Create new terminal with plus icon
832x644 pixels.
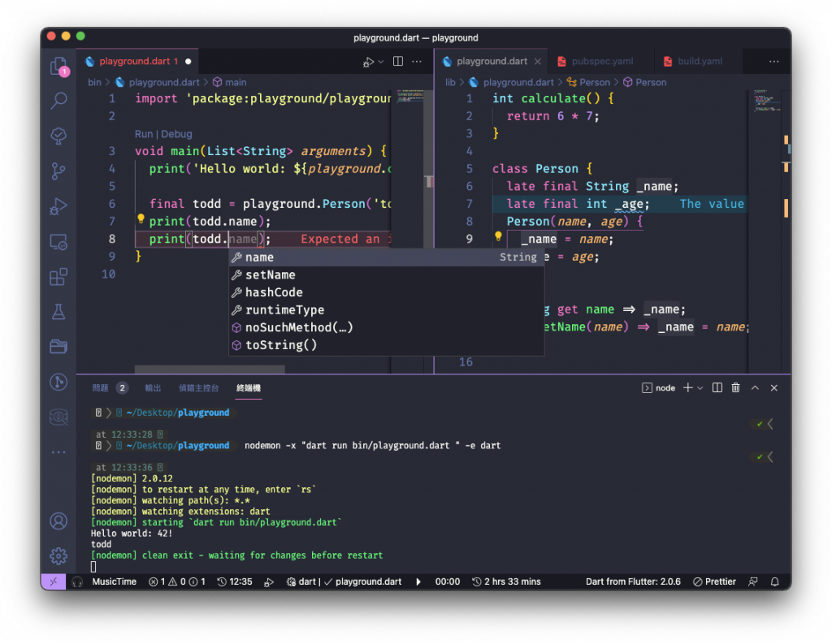coord(688,387)
